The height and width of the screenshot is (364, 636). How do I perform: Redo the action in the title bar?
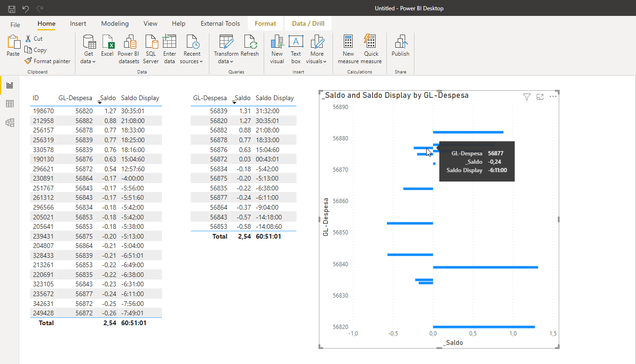point(40,8)
